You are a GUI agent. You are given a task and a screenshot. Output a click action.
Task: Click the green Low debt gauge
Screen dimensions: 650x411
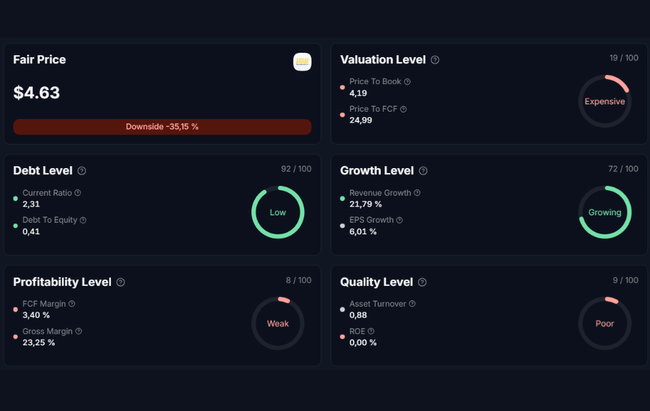pos(277,212)
